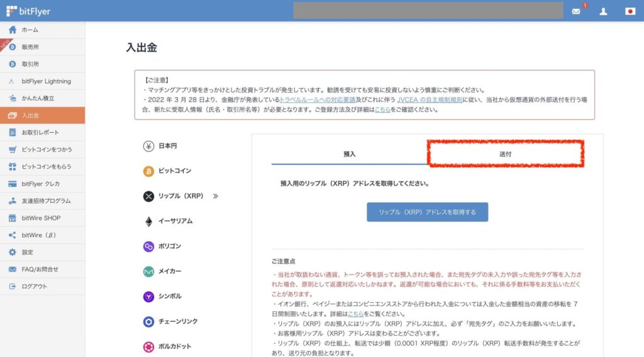Viewport: 644px width, 357px height.
Task: Click the リップル（XRP）black icon
Action: click(148, 196)
